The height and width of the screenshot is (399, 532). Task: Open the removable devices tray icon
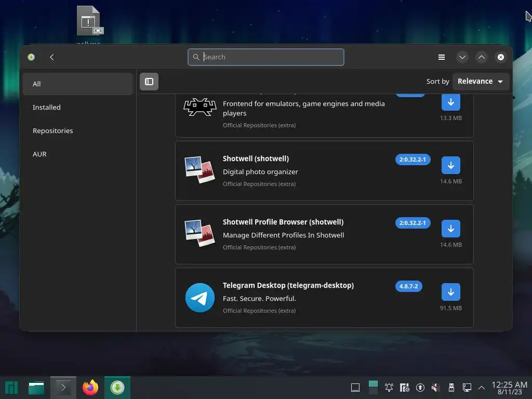click(451, 388)
